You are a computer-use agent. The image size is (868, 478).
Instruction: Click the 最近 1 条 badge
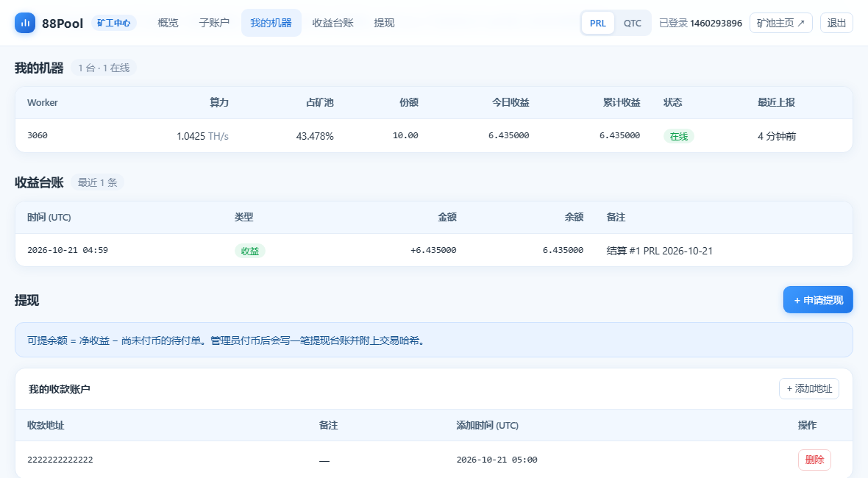(x=97, y=182)
